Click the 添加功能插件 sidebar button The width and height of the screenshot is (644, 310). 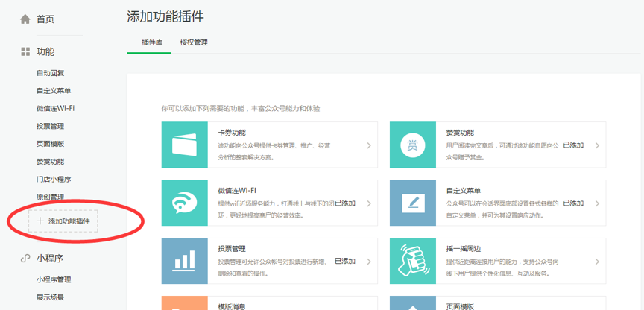tap(63, 221)
